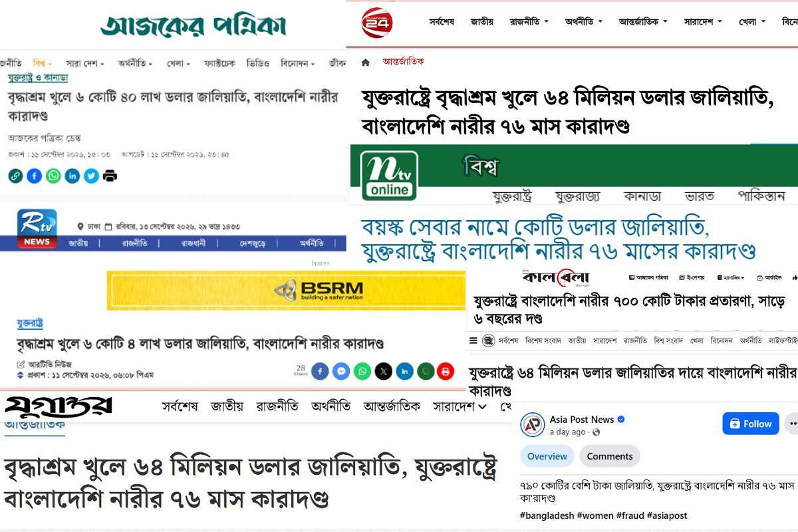Select কানাডা tab on NTV online
This screenshot has height=532, width=798.
pyautogui.click(x=642, y=196)
